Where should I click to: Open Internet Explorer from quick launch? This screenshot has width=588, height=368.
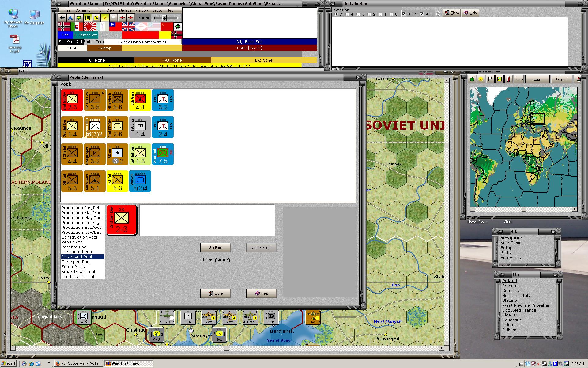point(31,364)
